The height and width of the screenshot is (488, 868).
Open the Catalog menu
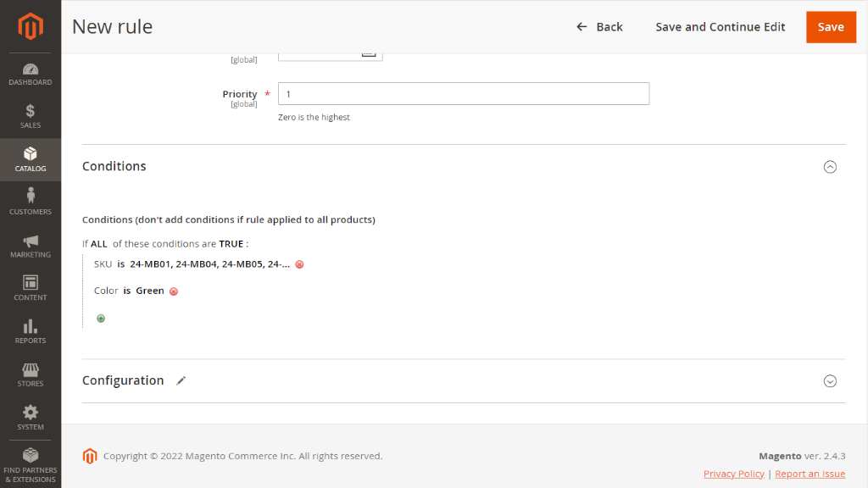[x=31, y=159]
